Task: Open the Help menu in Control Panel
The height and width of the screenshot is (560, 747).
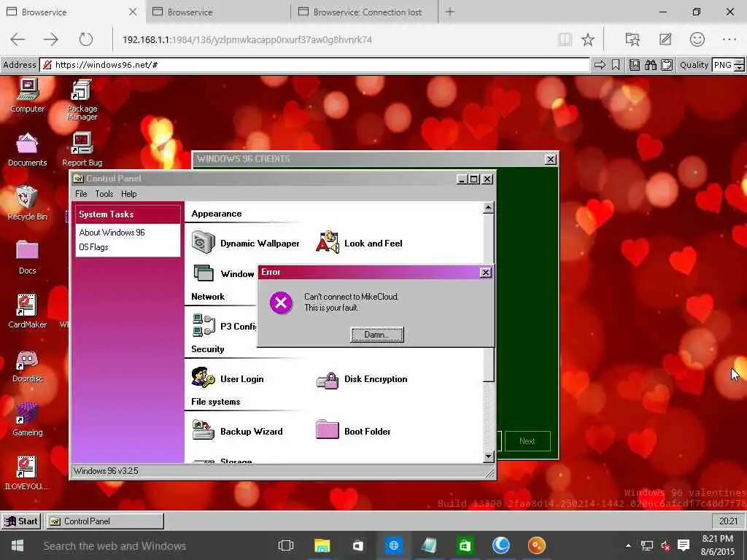Action: (128, 194)
